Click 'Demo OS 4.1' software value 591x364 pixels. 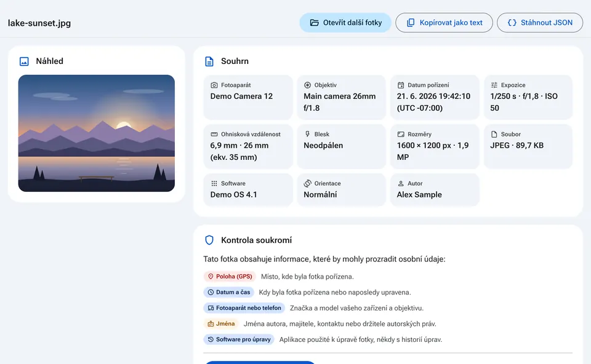[x=234, y=195]
